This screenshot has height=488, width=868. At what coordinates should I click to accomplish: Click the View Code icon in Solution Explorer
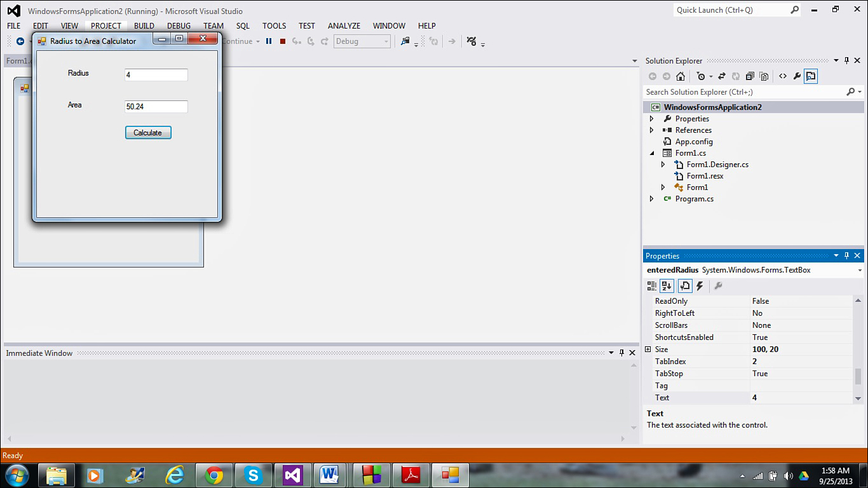(x=783, y=76)
